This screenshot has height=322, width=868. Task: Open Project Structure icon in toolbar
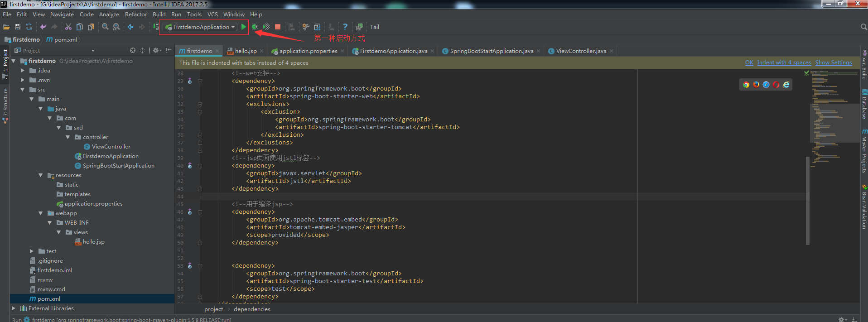[x=317, y=27]
